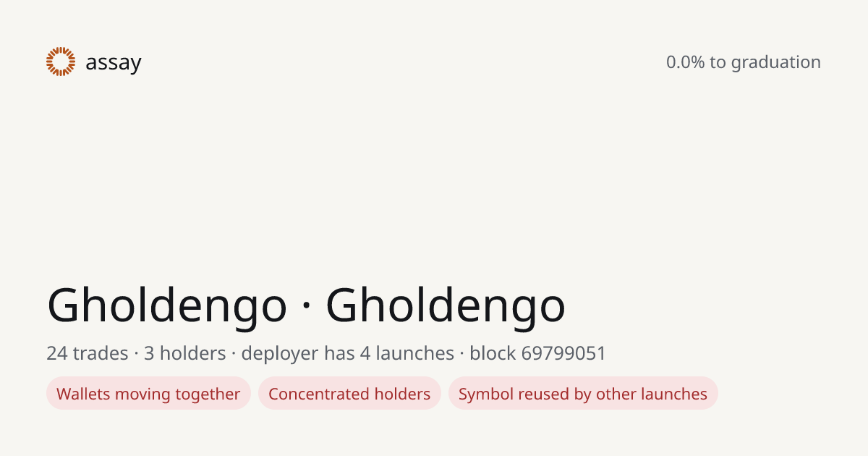The width and height of the screenshot is (868, 456).
Task: Click the block 69799051 reference
Action: (538, 353)
